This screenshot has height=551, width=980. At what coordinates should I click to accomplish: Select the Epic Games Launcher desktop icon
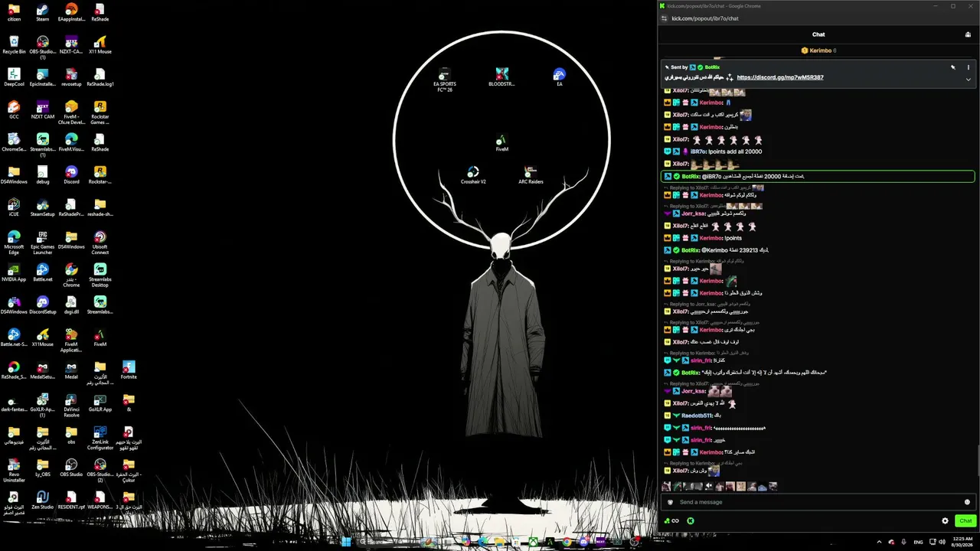(42, 243)
